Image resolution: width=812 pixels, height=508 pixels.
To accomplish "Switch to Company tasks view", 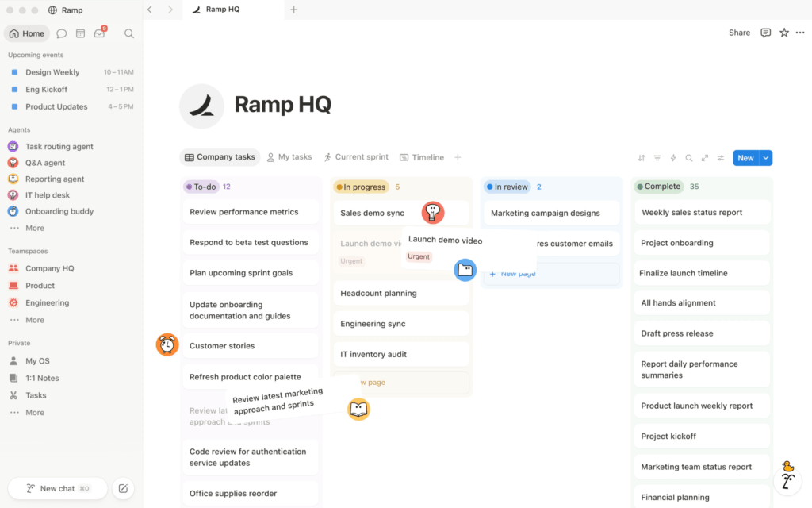I will tap(220, 157).
